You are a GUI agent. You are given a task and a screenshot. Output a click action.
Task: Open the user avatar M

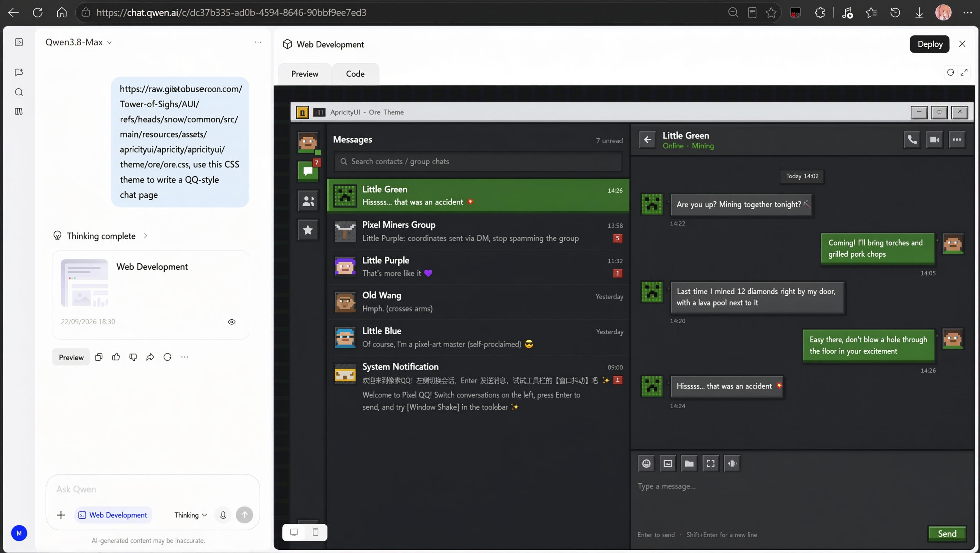click(x=19, y=533)
